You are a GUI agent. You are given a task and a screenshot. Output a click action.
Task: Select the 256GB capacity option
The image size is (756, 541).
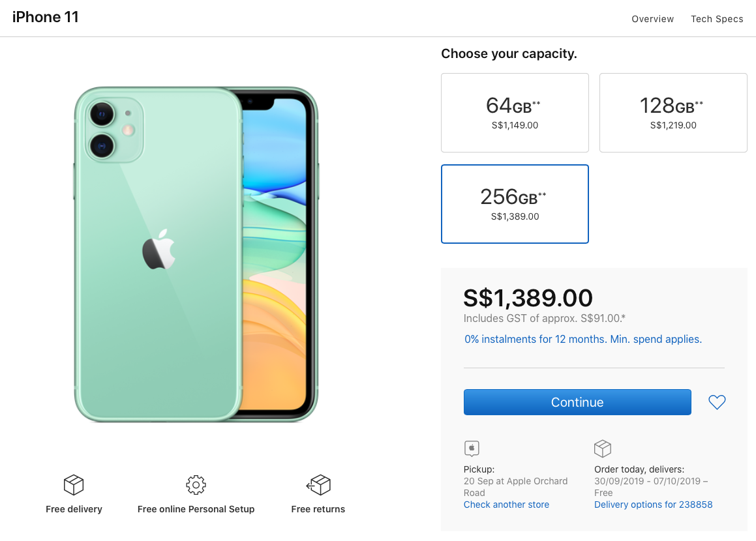[x=515, y=203]
